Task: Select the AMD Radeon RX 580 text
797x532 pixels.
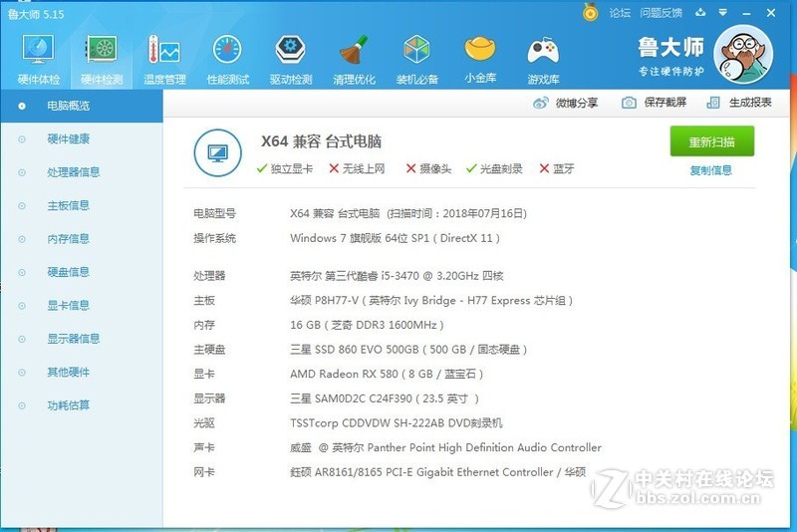Action: tap(387, 374)
